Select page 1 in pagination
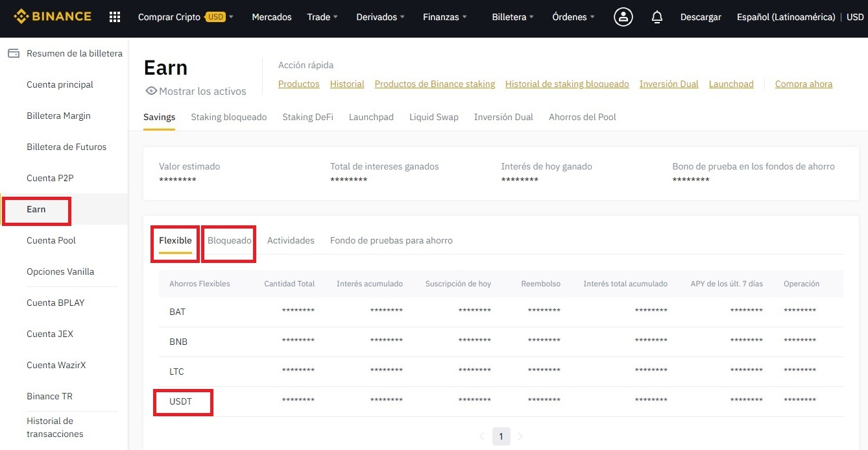This screenshot has height=450, width=868. click(x=501, y=436)
